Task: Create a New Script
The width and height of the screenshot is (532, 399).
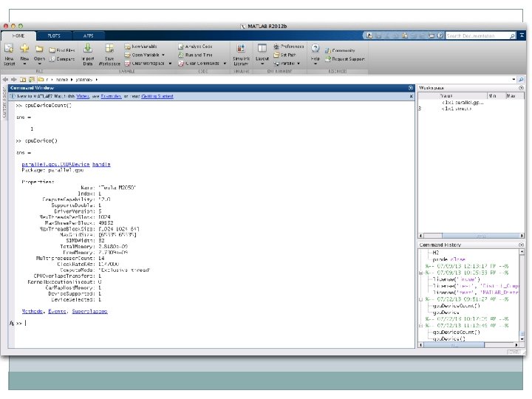Action: coord(9,54)
